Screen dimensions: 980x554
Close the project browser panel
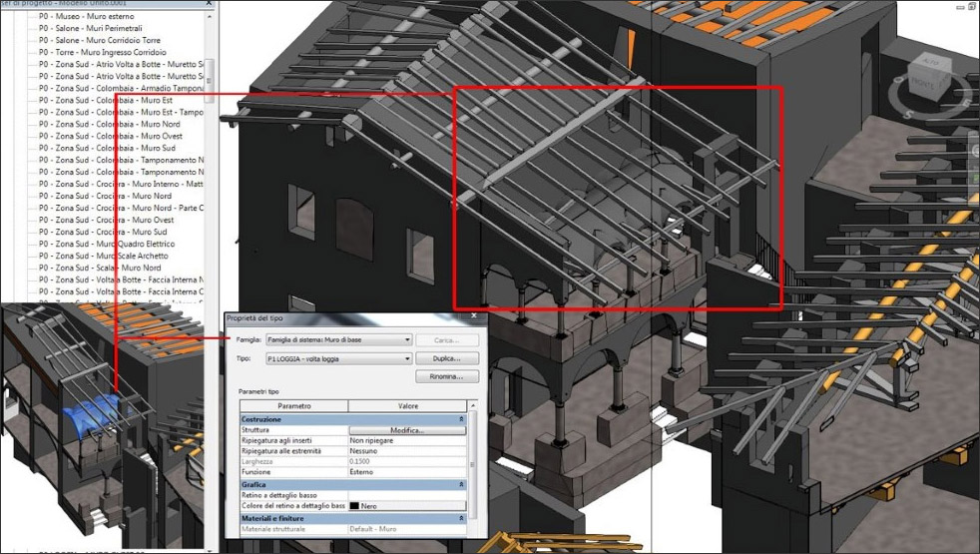coord(208,4)
